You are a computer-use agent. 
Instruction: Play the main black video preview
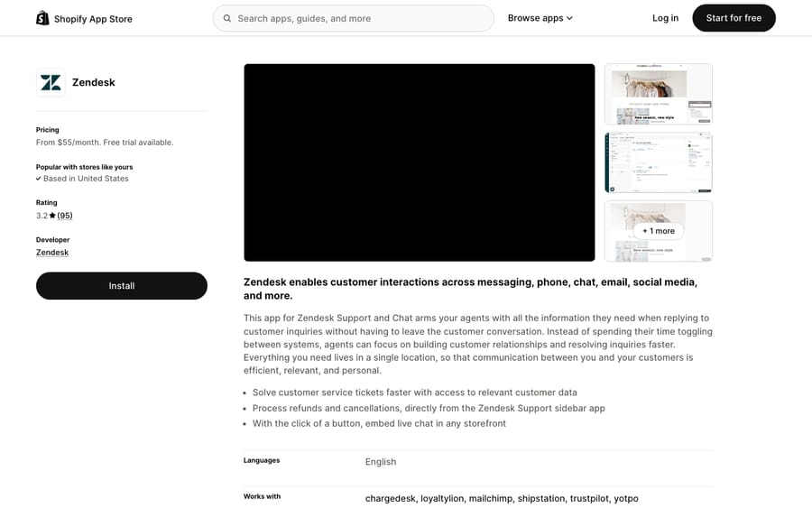[x=420, y=162]
